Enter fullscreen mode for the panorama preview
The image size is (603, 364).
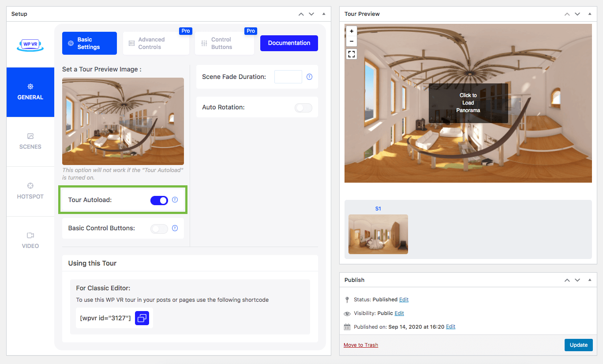coord(351,54)
